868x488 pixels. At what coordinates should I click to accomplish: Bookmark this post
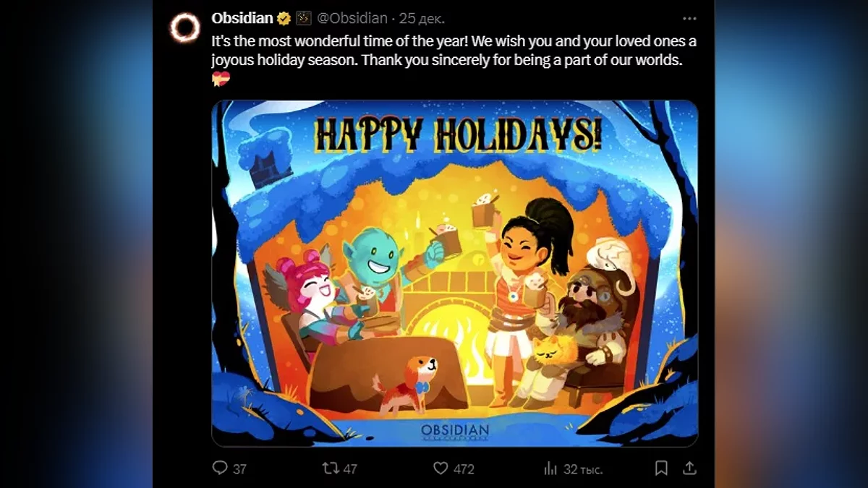(x=661, y=468)
